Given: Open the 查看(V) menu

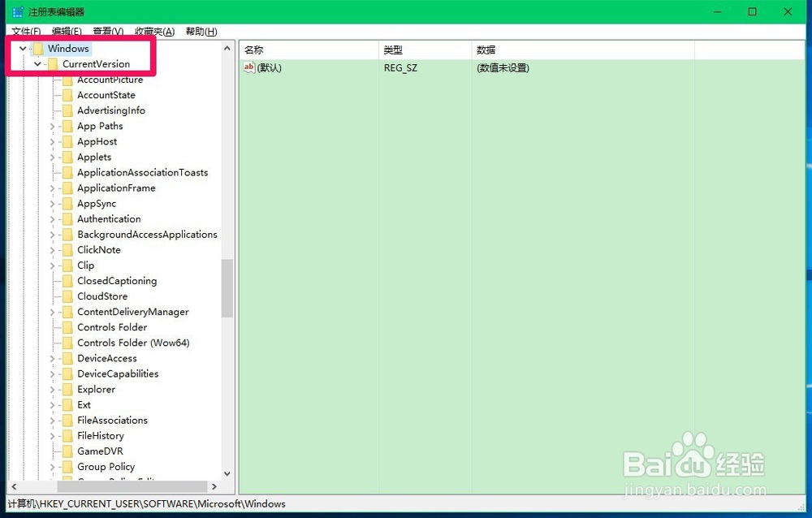Looking at the screenshot, I should tap(108, 32).
